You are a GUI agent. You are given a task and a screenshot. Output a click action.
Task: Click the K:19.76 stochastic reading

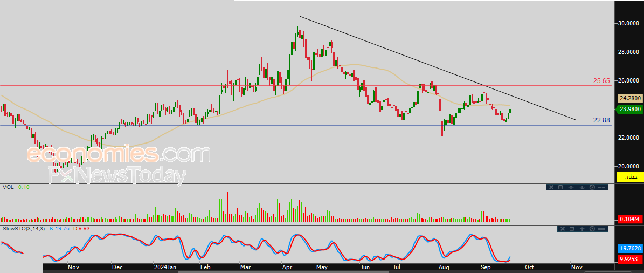pyautogui.click(x=60, y=228)
